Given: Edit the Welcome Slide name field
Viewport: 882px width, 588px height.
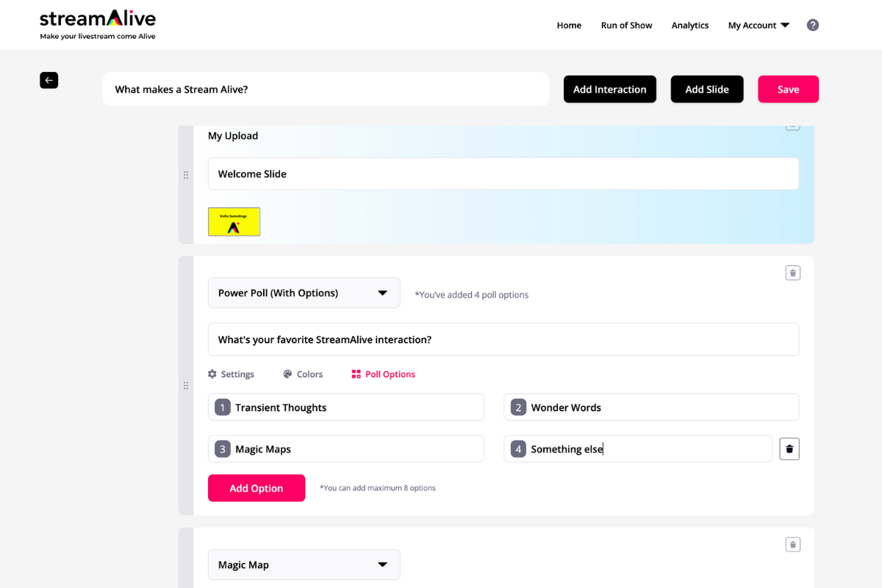Looking at the screenshot, I should (x=503, y=173).
